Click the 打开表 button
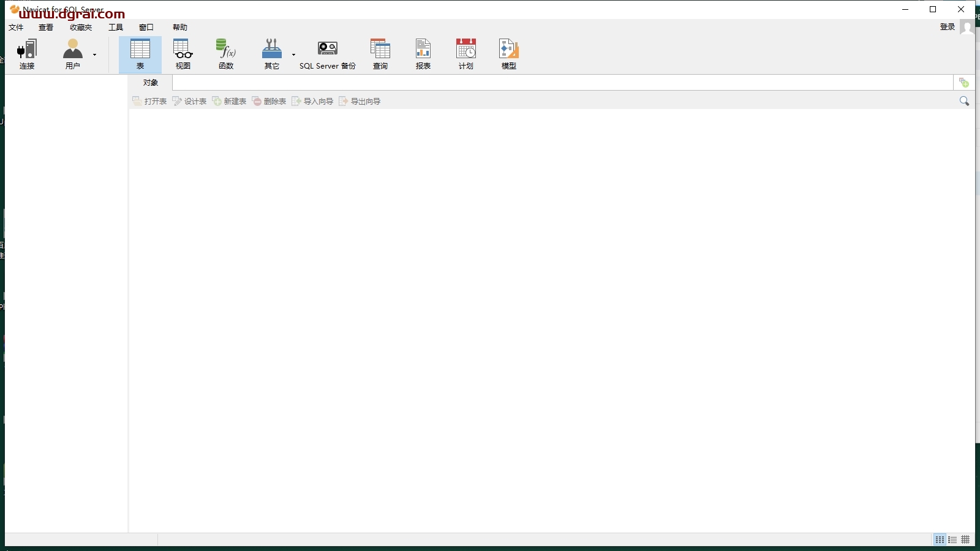This screenshot has height=551, width=980. coord(149,101)
